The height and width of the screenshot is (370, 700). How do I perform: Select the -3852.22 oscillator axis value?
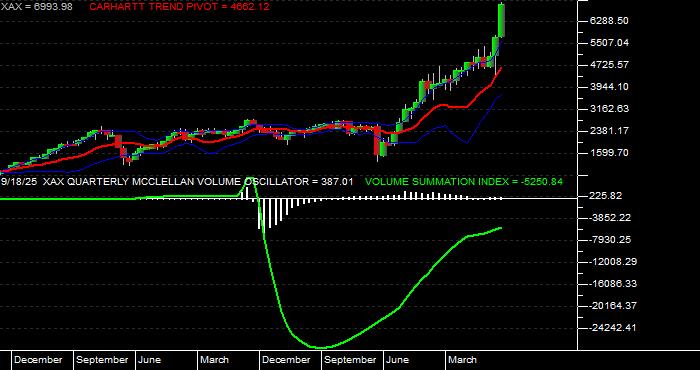pos(609,218)
